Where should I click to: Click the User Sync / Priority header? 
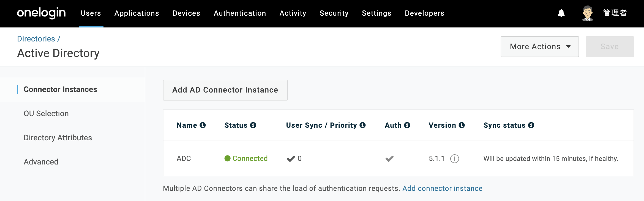tap(321, 125)
